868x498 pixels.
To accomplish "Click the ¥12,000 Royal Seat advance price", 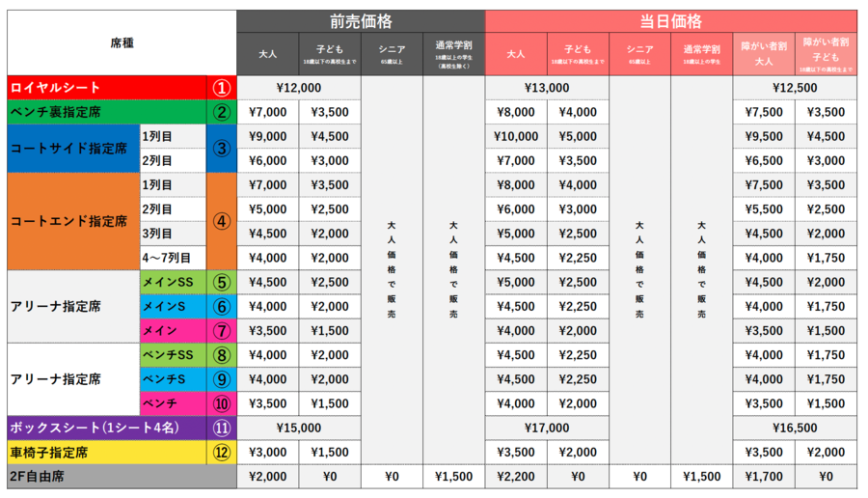I will [x=299, y=88].
